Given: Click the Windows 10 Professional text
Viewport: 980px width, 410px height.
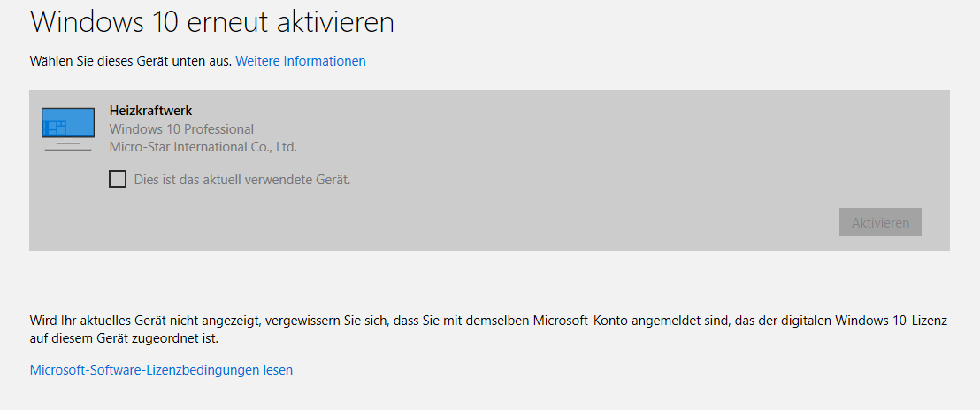Looking at the screenshot, I should [x=182, y=129].
